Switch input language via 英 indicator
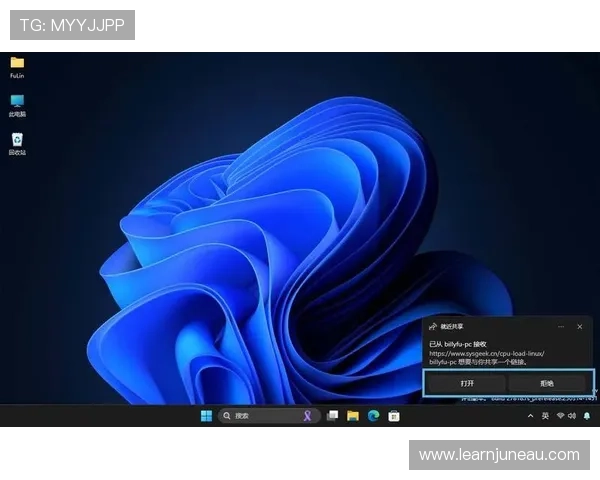 (x=545, y=416)
